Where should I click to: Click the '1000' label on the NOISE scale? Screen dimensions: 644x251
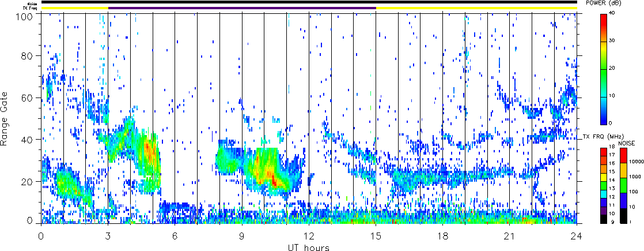click(x=635, y=177)
